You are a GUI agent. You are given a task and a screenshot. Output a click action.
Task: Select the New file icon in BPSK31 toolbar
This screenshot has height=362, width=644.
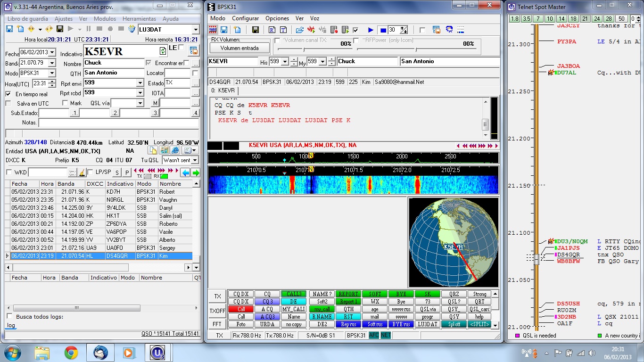pyautogui.click(x=237, y=29)
